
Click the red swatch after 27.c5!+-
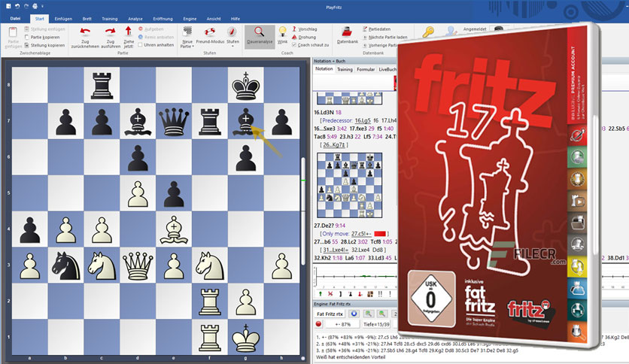point(380,234)
